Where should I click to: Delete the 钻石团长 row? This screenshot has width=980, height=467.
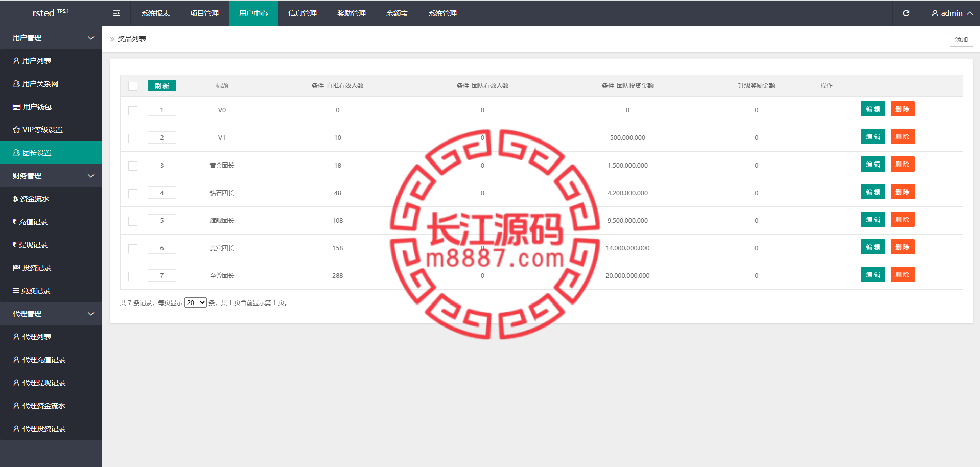(x=902, y=192)
